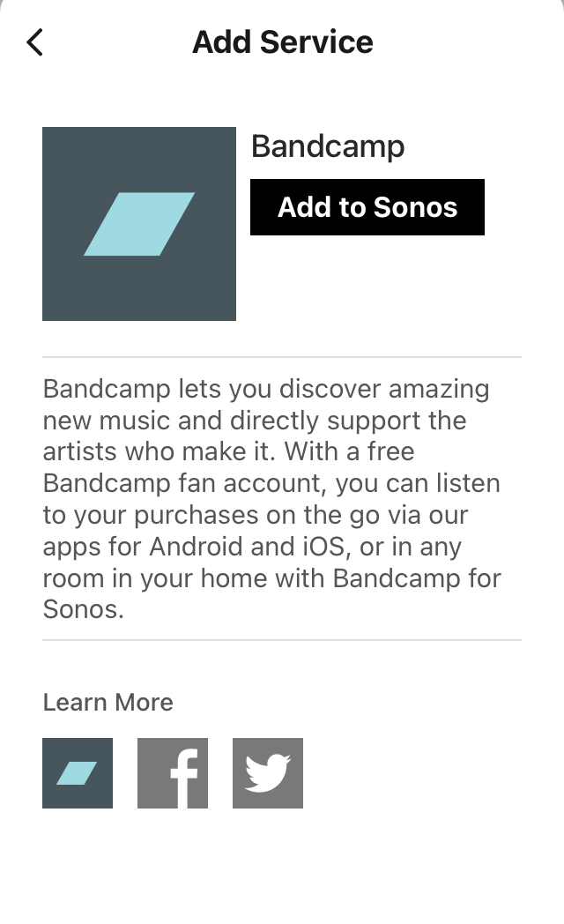564x924 pixels.
Task: Click the final word "Sonos." in the description
Action: point(84,609)
